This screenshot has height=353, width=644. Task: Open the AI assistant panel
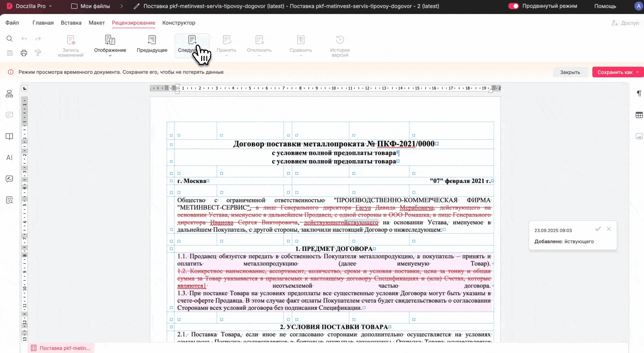click(10, 157)
